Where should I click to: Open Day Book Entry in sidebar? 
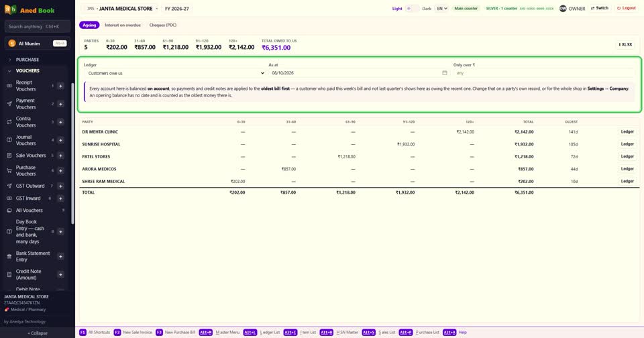click(30, 231)
